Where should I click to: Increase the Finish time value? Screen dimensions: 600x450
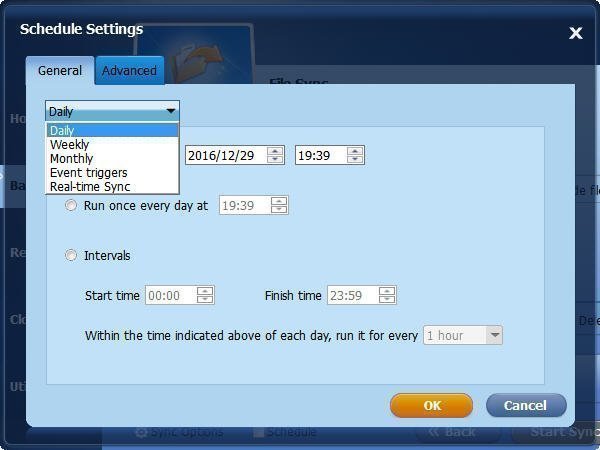pos(387,291)
